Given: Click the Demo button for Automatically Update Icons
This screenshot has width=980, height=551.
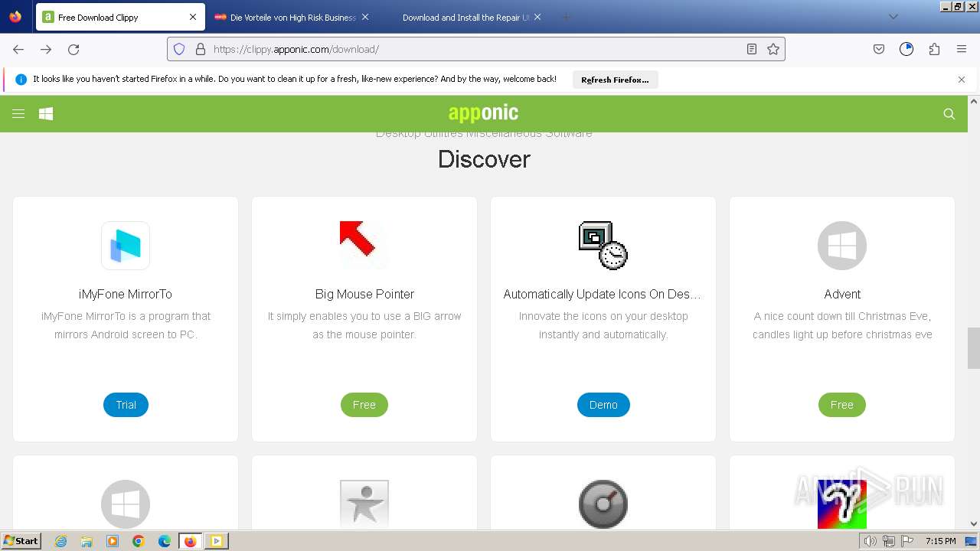Looking at the screenshot, I should click(x=603, y=405).
